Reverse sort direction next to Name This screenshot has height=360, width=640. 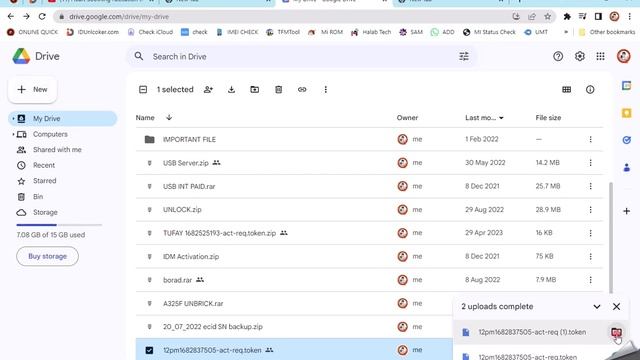169,118
